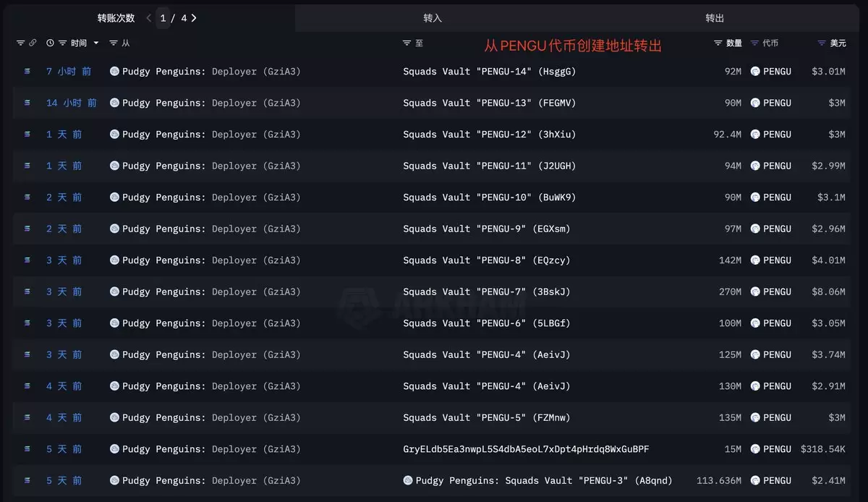
Task: Click PENGU token icon in first row
Action: pyautogui.click(x=755, y=72)
